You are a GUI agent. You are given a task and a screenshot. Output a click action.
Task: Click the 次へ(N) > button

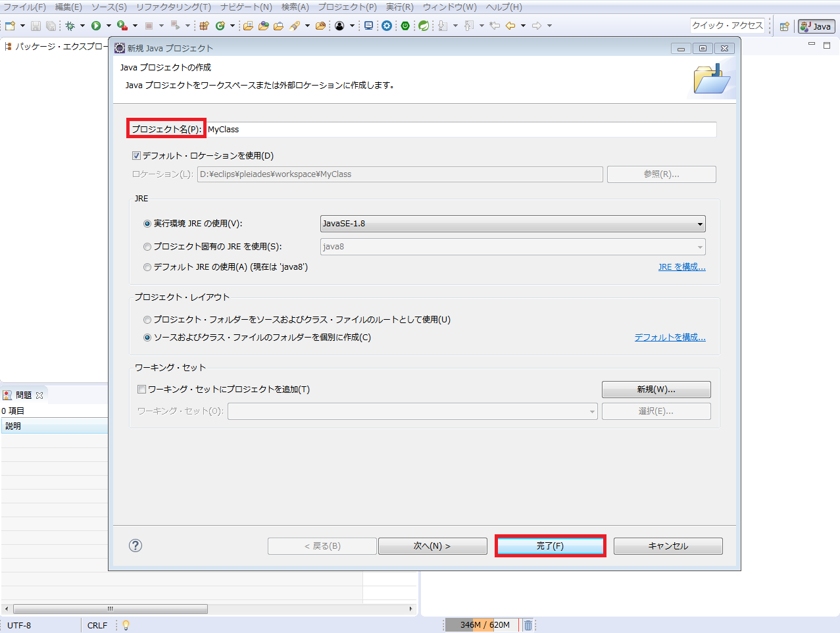(x=432, y=546)
